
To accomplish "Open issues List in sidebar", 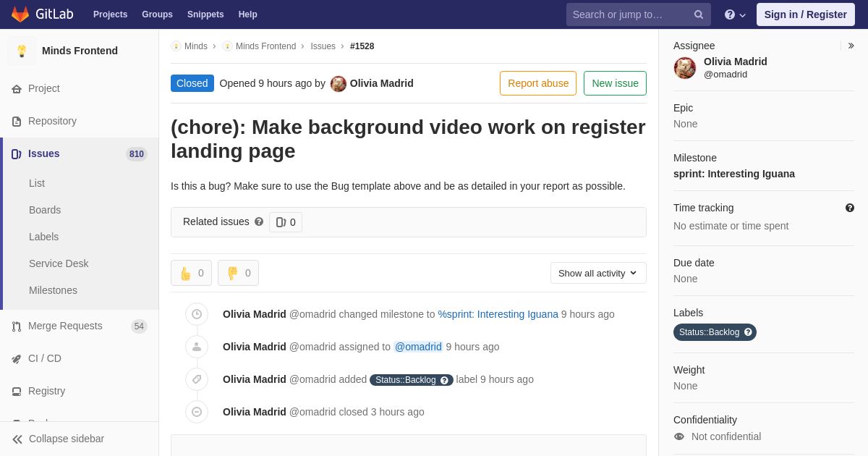I will coord(37,183).
